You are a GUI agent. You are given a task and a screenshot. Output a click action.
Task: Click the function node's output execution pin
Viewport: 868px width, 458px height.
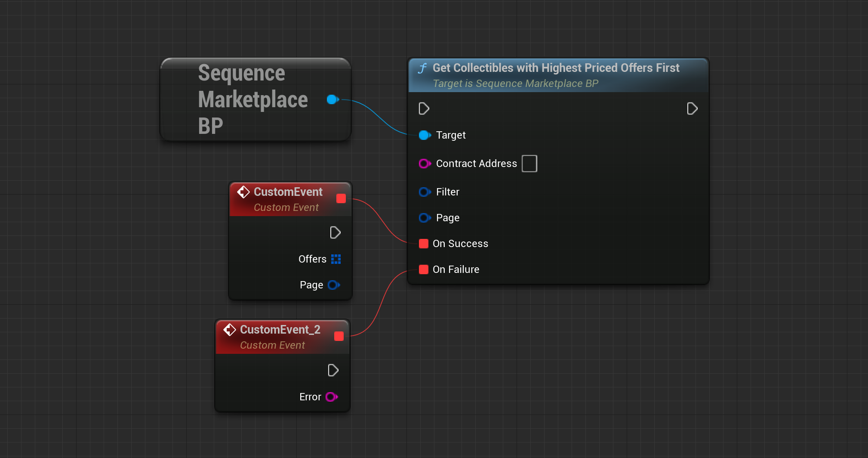coord(692,108)
